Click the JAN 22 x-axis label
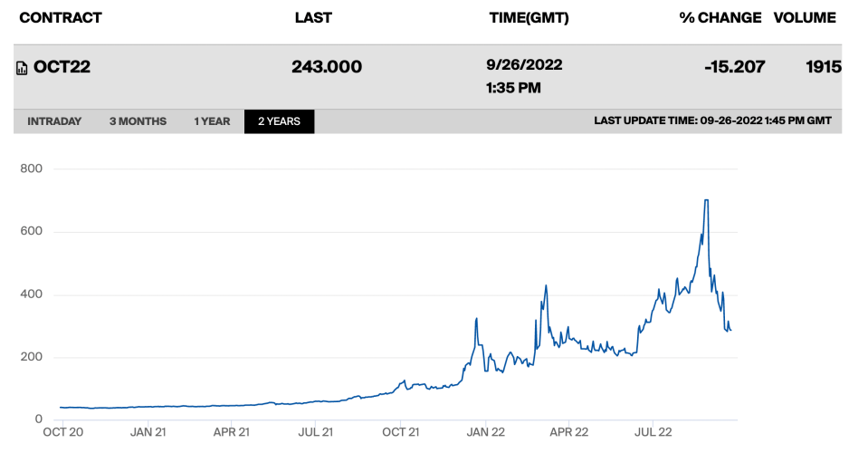 [484, 433]
